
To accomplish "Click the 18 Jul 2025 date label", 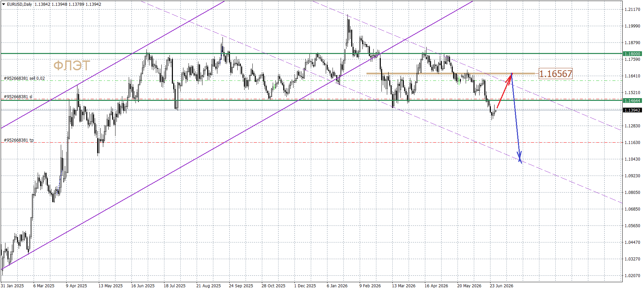I will click(175, 286).
